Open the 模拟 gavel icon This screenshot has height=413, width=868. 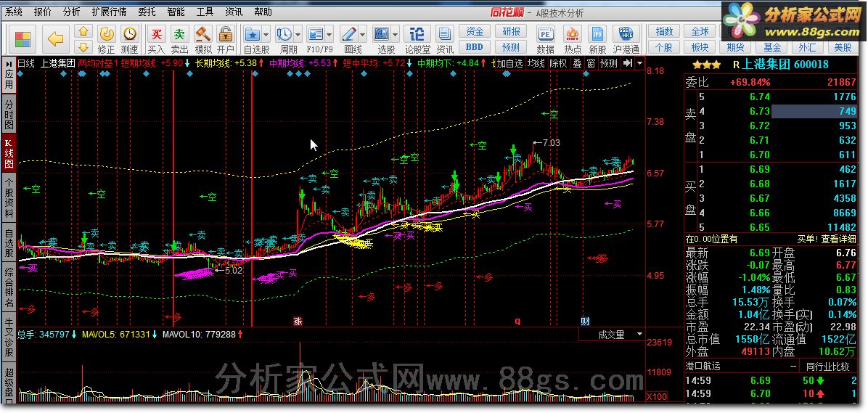[x=203, y=34]
